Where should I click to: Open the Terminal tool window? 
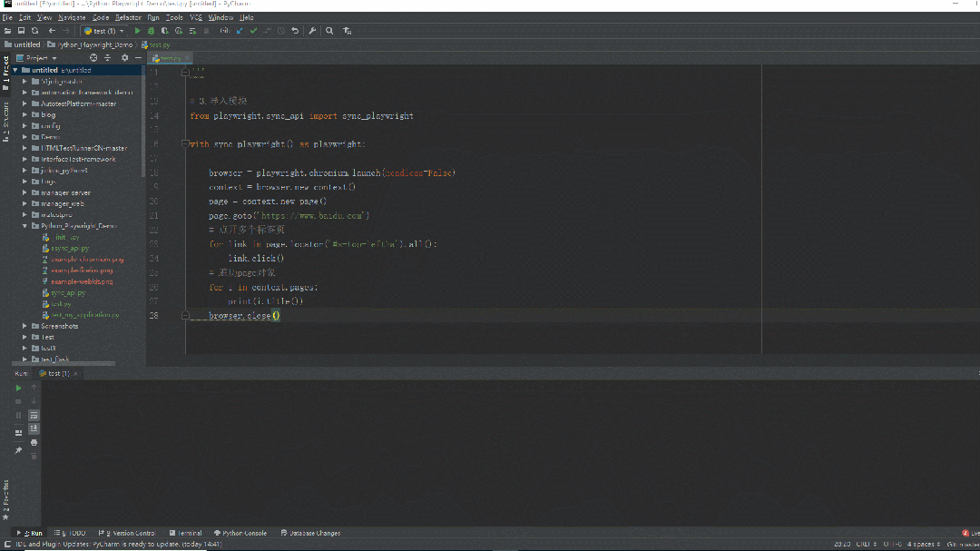[x=186, y=533]
